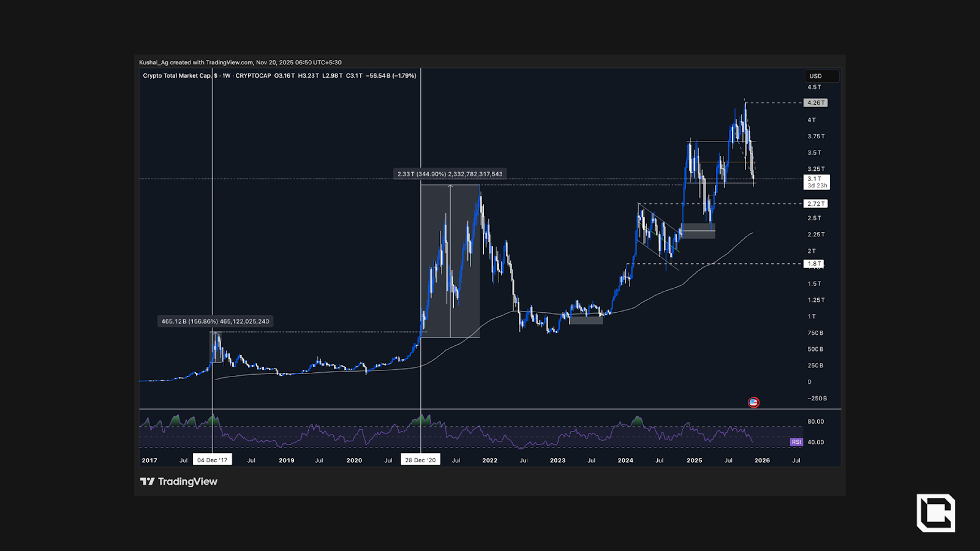The image size is (980, 551).
Task: Click the 80.00 RSI scale value
Action: click(x=815, y=422)
